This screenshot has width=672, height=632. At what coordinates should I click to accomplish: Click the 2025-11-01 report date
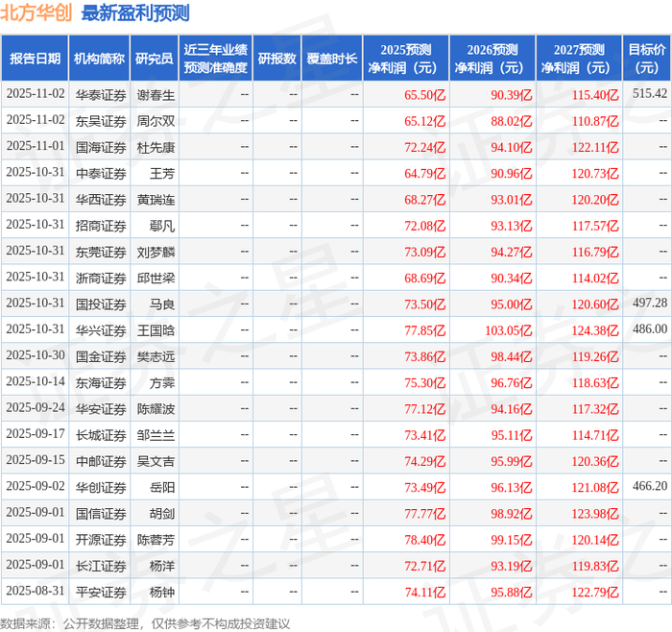point(36,146)
